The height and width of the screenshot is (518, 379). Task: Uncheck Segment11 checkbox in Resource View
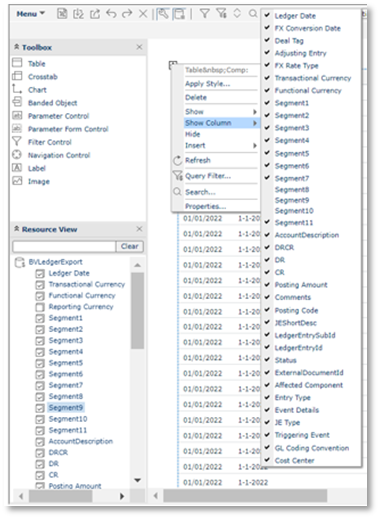tap(40, 430)
